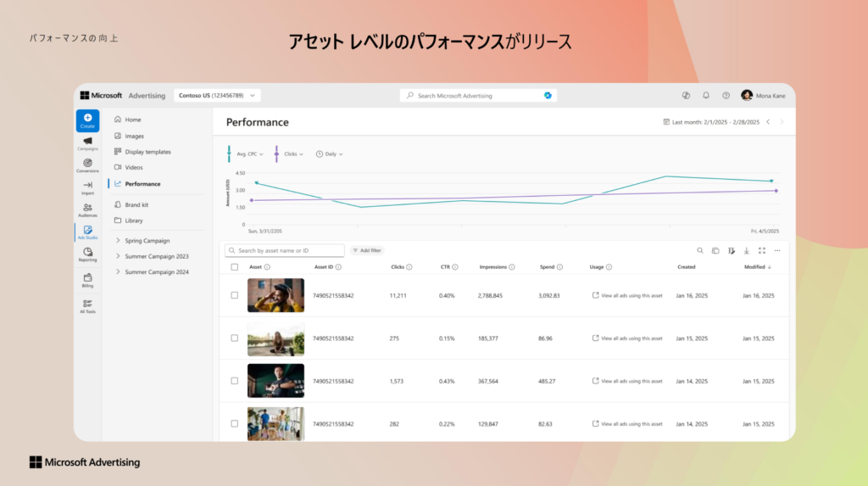
Task: Go to previous date range arrow
Action: [768, 122]
